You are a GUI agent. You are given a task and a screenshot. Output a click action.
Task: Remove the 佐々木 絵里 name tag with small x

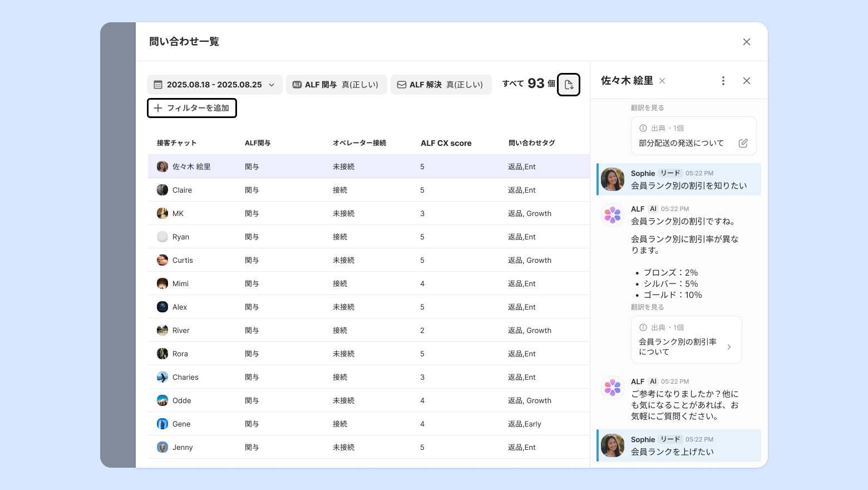click(x=662, y=81)
